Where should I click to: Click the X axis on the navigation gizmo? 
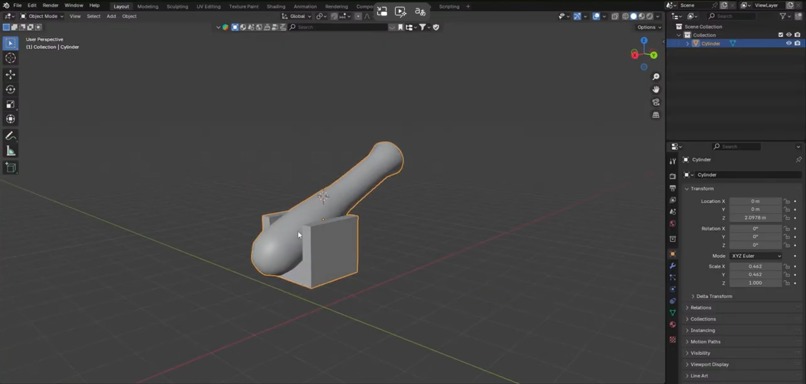click(x=634, y=55)
